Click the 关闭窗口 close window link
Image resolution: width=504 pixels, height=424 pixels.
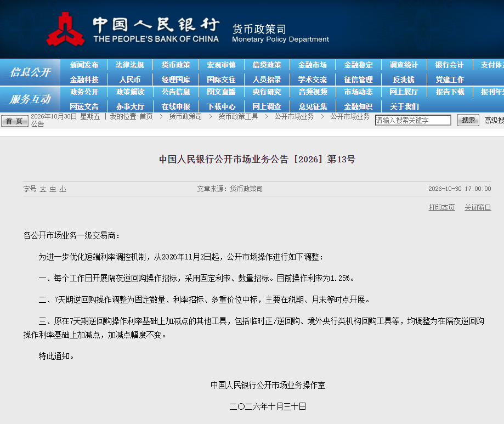478,207
